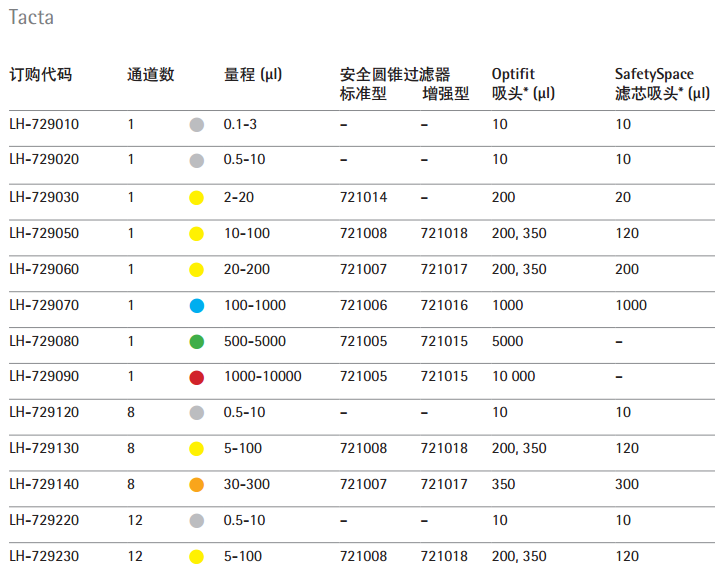Select the 0.1-3 range value
This screenshot has width=715, height=568.
pos(240,124)
